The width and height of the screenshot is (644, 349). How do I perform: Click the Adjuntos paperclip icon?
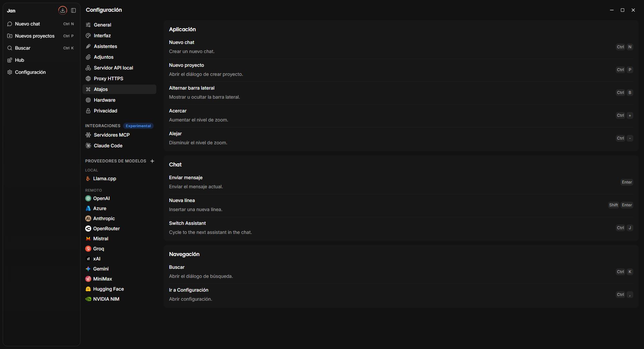pos(88,57)
